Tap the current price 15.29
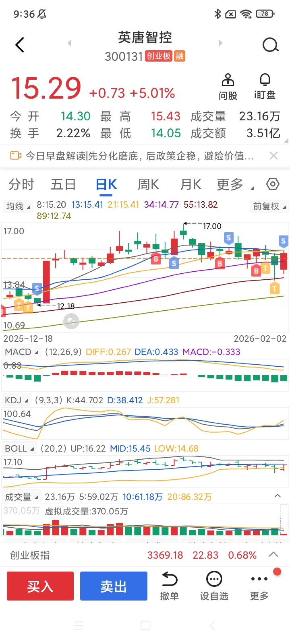Viewport: 290px width, 644px height. click(x=46, y=88)
